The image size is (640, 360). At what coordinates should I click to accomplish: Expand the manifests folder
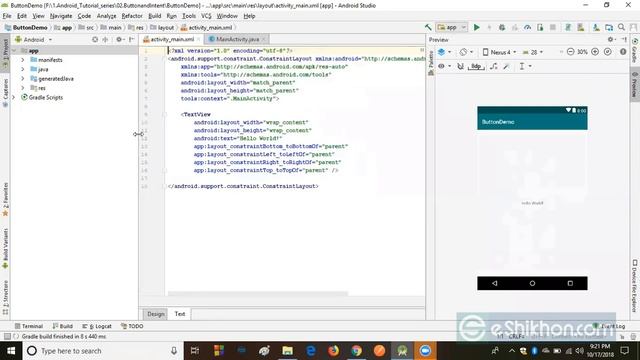point(23,60)
